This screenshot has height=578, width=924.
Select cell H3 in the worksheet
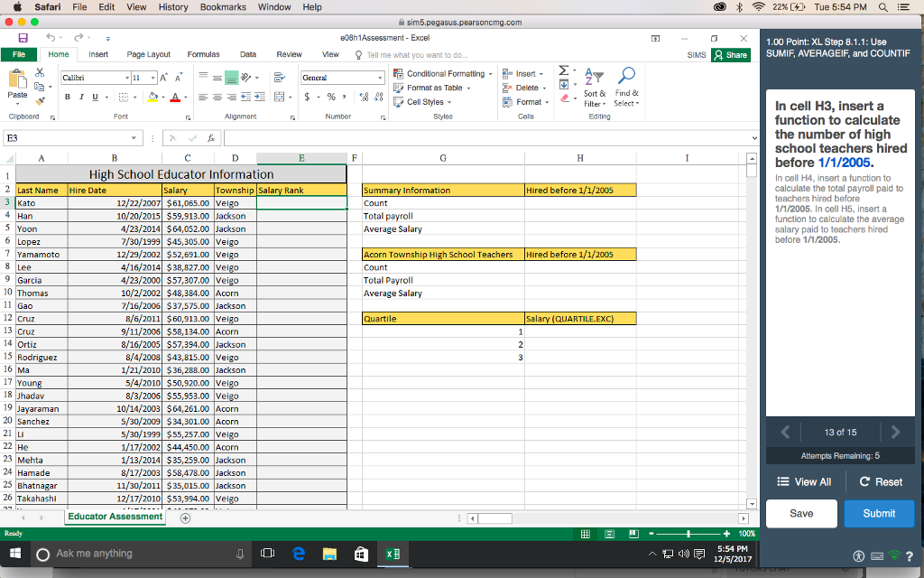[x=579, y=203]
